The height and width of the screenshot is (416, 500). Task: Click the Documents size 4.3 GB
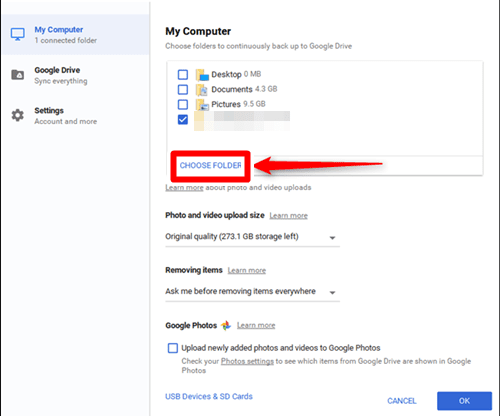click(266, 89)
